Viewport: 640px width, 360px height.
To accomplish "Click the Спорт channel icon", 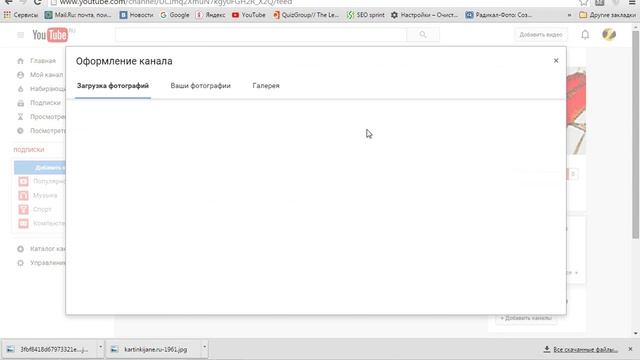I will pyautogui.click(x=23, y=209).
